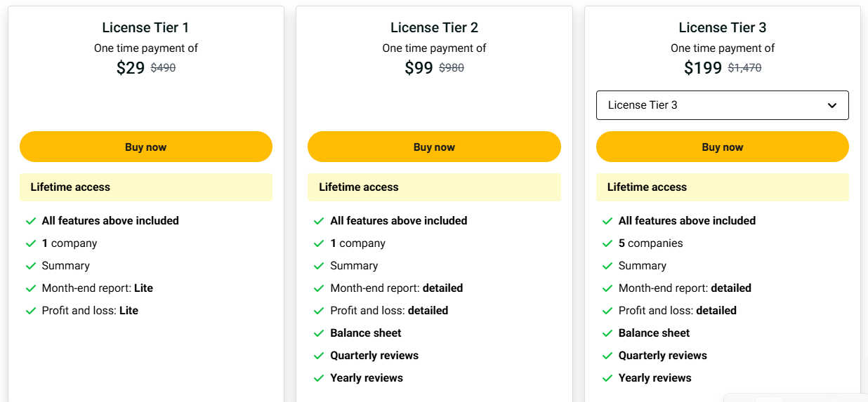Click Buy now for License Tier 2
Image resolution: width=868 pixels, height=402 pixels.
pos(434,147)
